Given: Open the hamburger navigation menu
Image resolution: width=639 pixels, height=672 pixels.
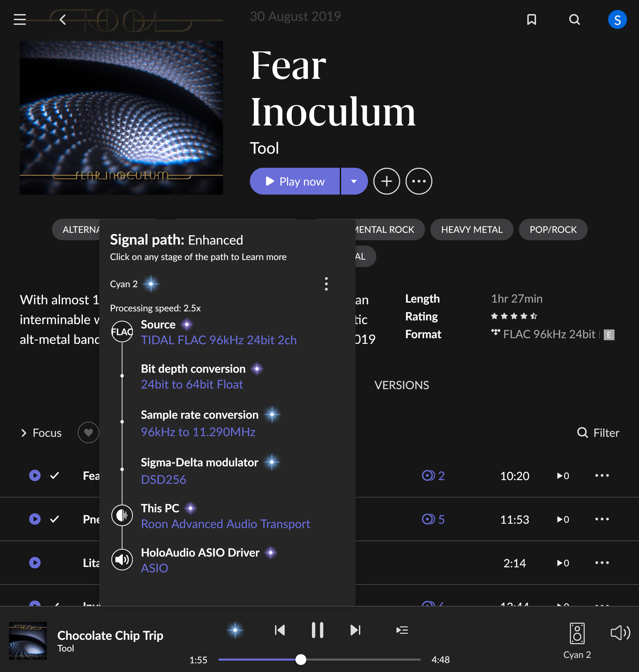Looking at the screenshot, I should tap(20, 19).
